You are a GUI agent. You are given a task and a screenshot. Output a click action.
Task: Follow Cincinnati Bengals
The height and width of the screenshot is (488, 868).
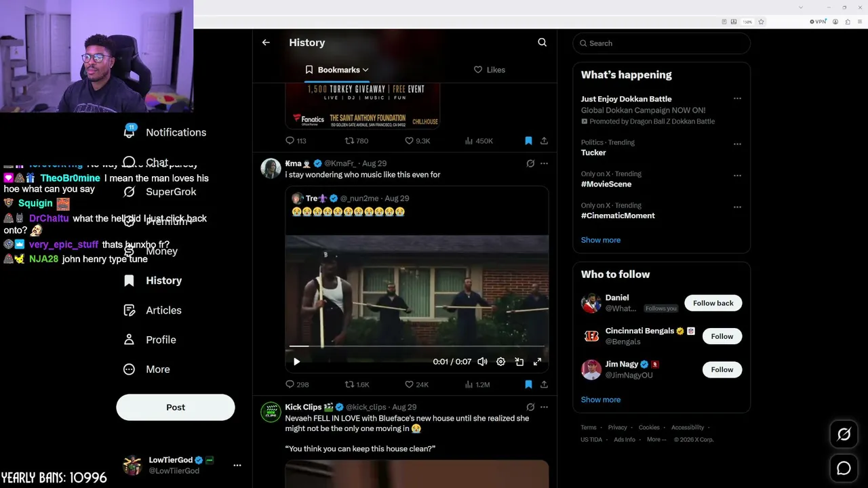coord(722,336)
